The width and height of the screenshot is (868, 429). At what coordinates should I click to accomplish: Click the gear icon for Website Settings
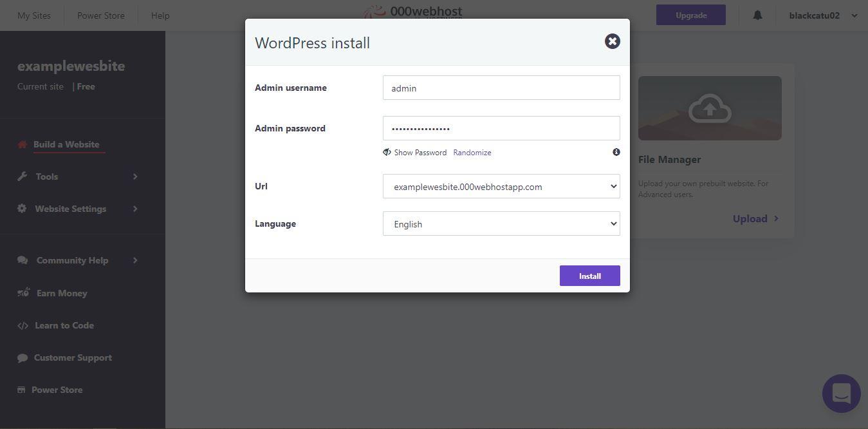pos(22,209)
